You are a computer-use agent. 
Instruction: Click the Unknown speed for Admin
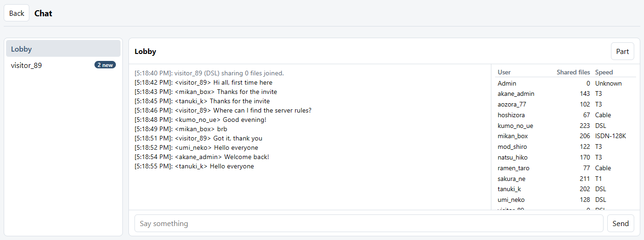(x=608, y=83)
